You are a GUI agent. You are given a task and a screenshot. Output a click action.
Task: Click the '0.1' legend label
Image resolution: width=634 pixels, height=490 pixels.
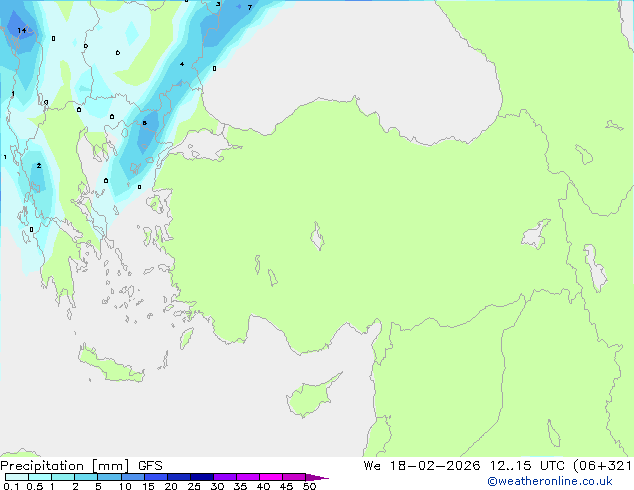11,486
